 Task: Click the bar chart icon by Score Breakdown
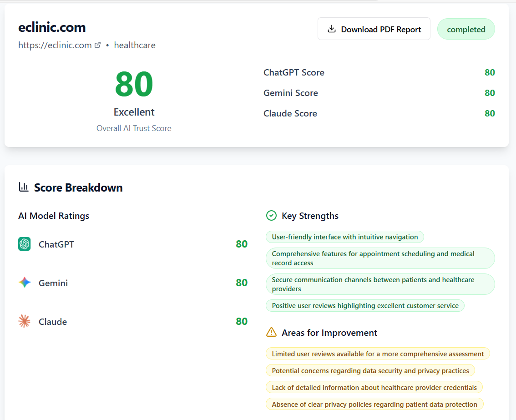click(x=24, y=187)
